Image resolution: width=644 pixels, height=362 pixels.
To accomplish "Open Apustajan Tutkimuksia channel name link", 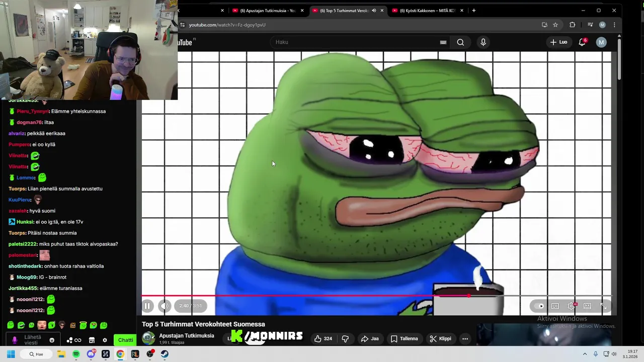I will click(187, 335).
